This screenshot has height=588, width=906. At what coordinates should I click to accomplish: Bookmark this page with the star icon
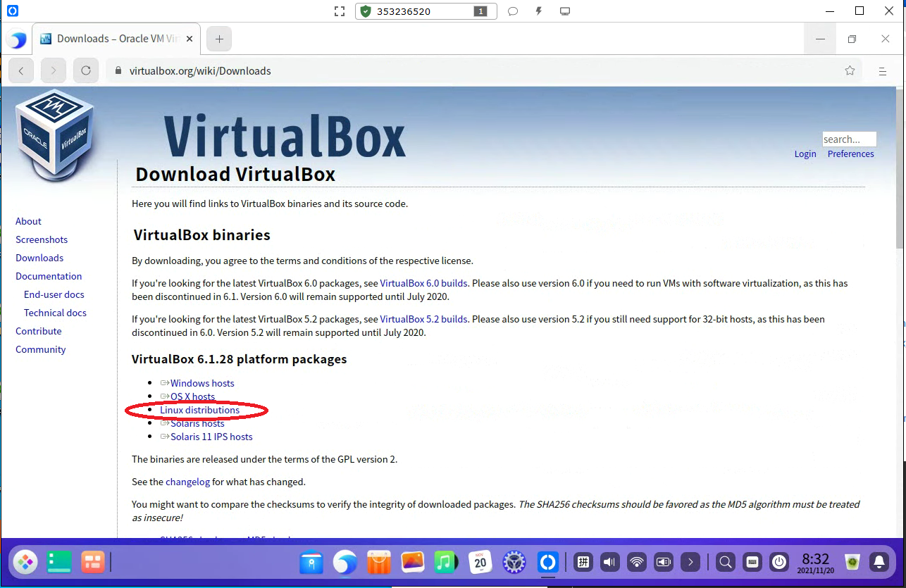point(850,70)
